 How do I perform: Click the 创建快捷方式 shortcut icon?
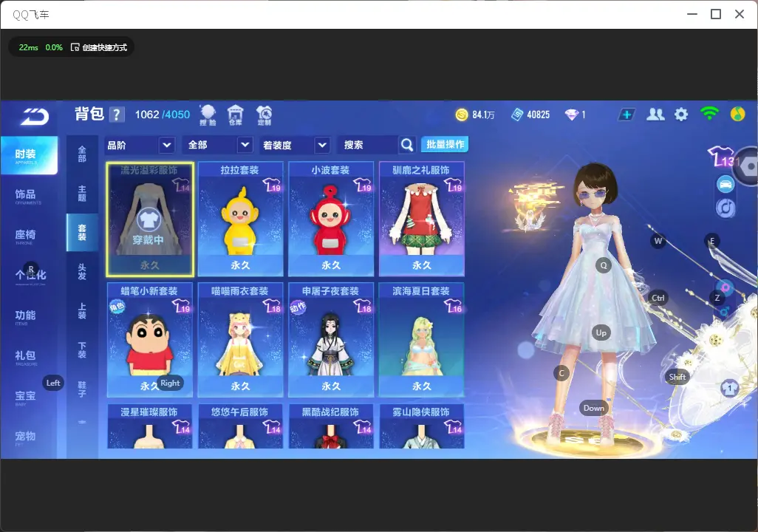point(75,47)
